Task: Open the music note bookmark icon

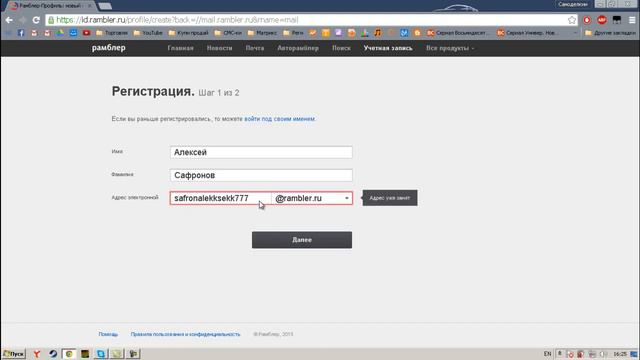Action: (x=378, y=33)
